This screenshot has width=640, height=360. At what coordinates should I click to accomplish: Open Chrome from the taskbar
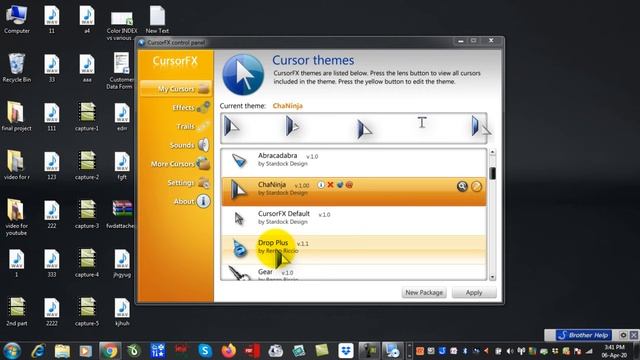(109, 351)
